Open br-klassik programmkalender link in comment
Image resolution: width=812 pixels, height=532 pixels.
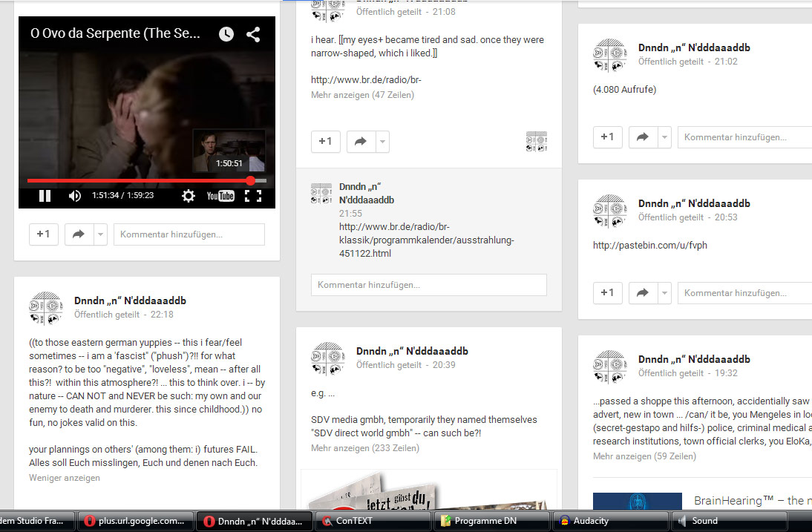(426, 240)
